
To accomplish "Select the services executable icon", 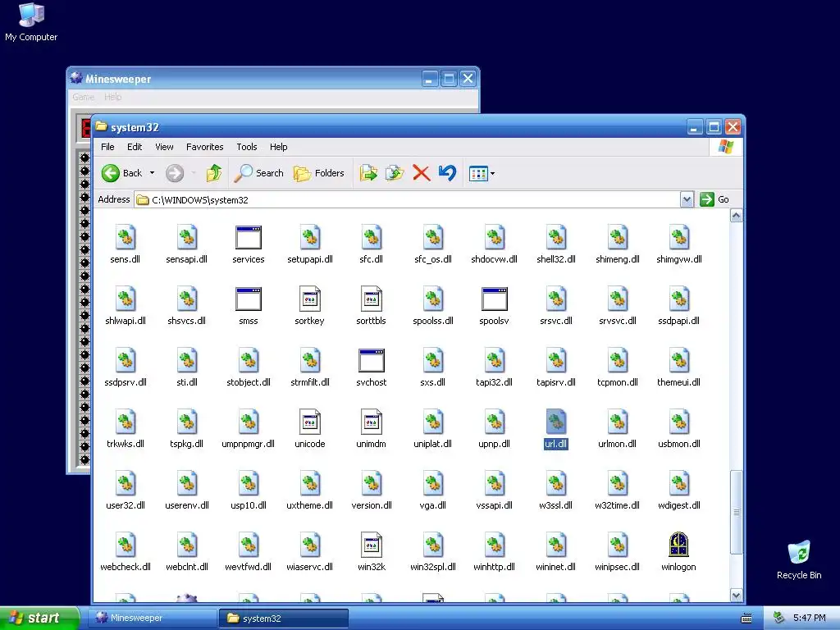I will [x=249, y=237].
